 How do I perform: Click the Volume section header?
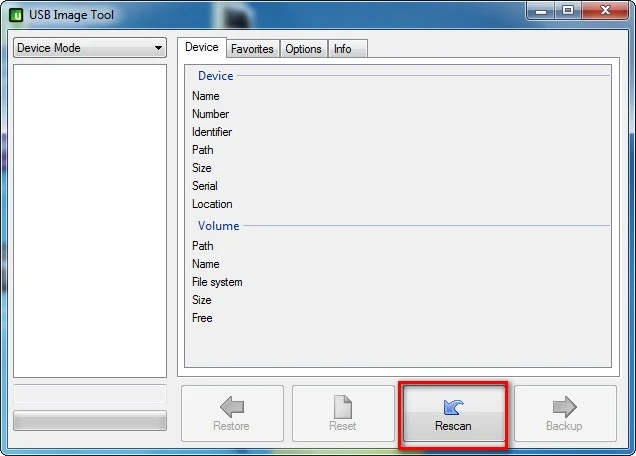[x=219, y=226]
